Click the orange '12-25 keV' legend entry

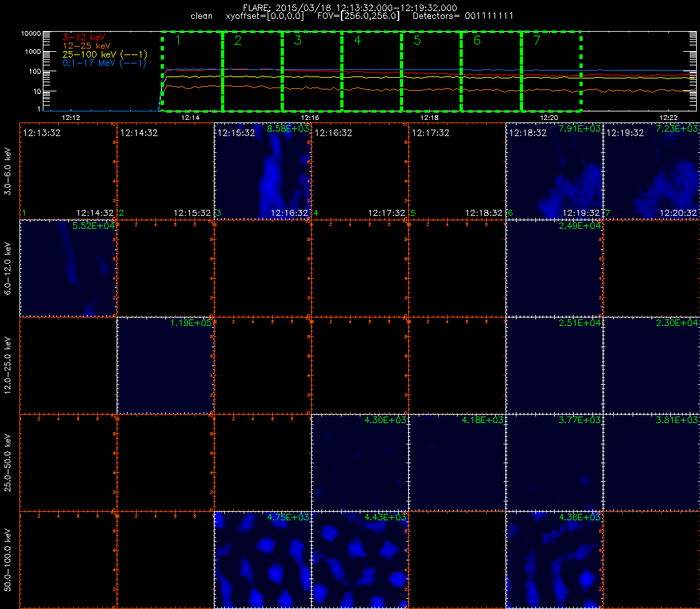(x=87, y=45)
